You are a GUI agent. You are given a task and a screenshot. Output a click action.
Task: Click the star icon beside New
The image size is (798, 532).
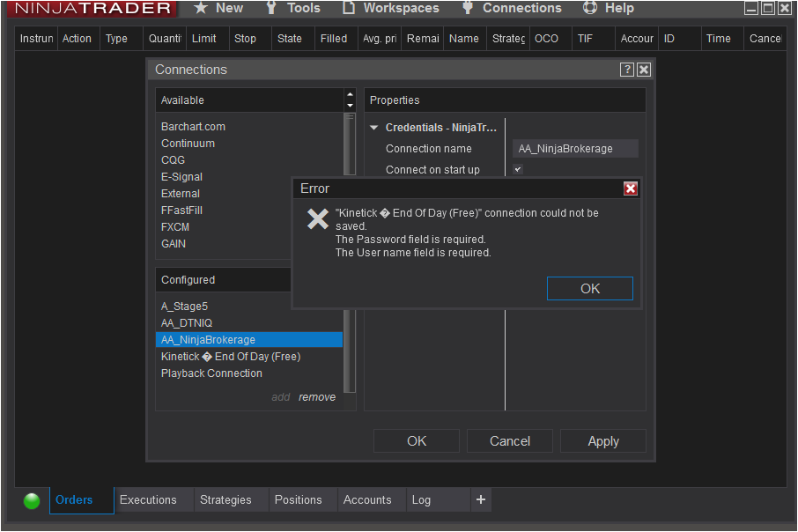pyautogui.click(x=201, y=8)
